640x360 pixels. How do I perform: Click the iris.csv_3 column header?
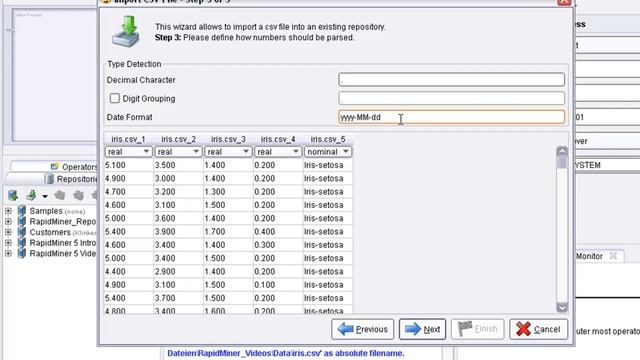pyautogui.click(x=228, y=139)
